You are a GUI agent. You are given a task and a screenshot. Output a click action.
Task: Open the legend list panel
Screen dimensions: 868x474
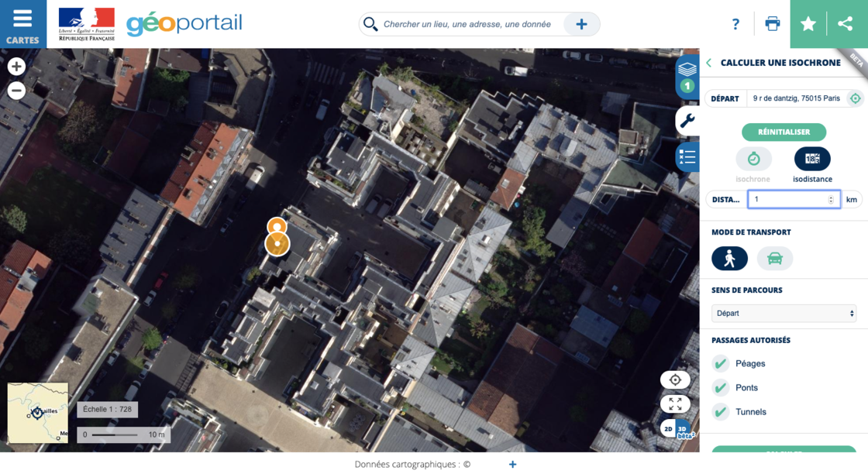point(687,157)
